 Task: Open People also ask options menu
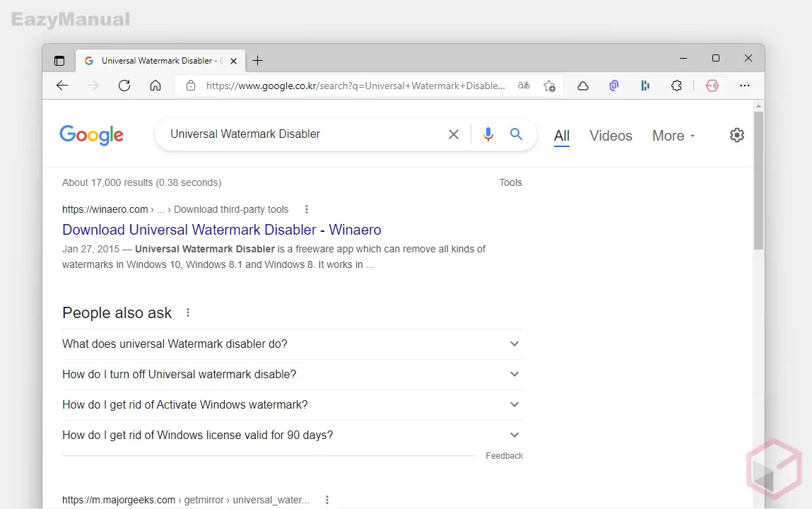point(188,312)
